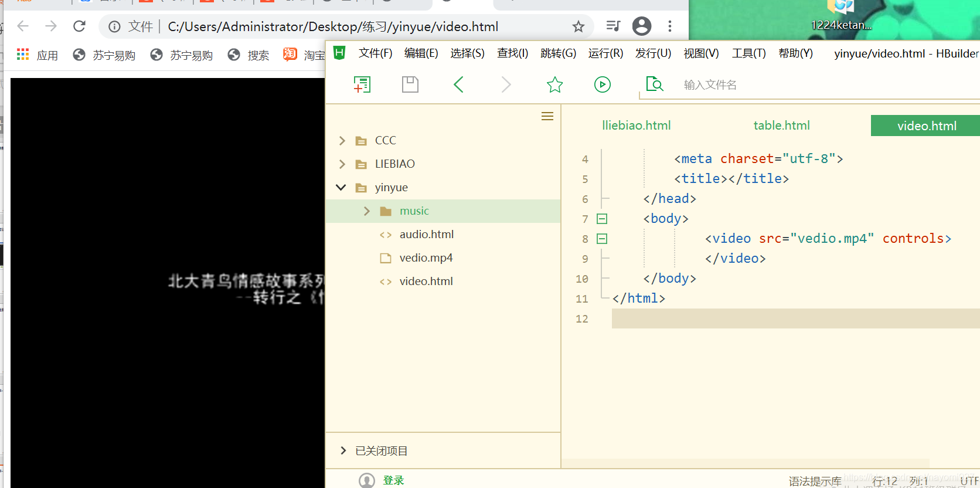Select vedio.mp4 in the project tree
The width and height of the screenshot is (980, 488).
point(426,258)
